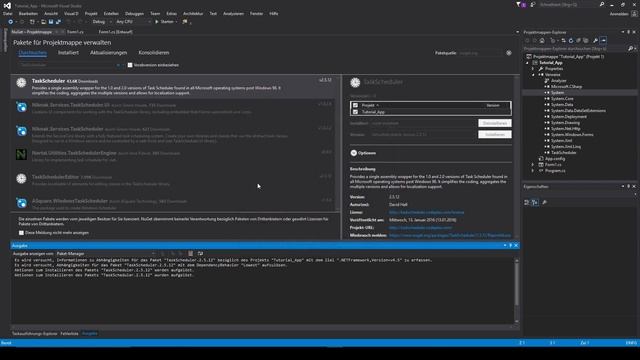Screen dimensions: 640x360
Task: Expand the Form1.cs node
Action: tap(533, 164)
